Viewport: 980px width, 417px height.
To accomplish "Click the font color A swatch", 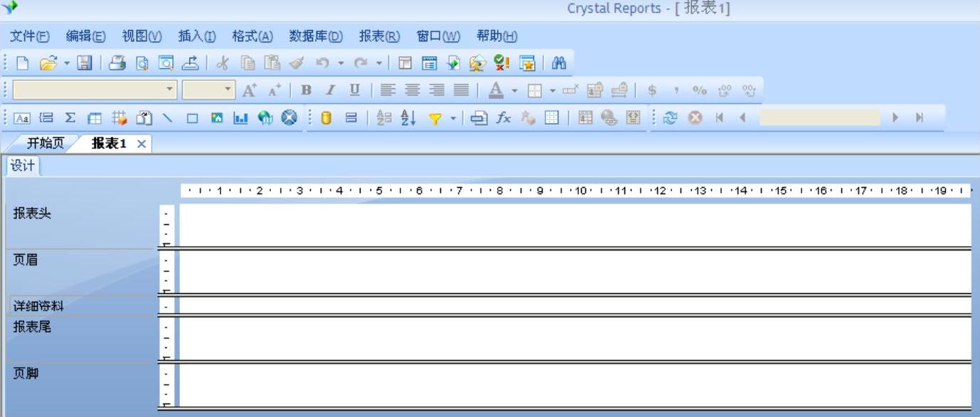I will pyautogui.click(x=496, y=90).
